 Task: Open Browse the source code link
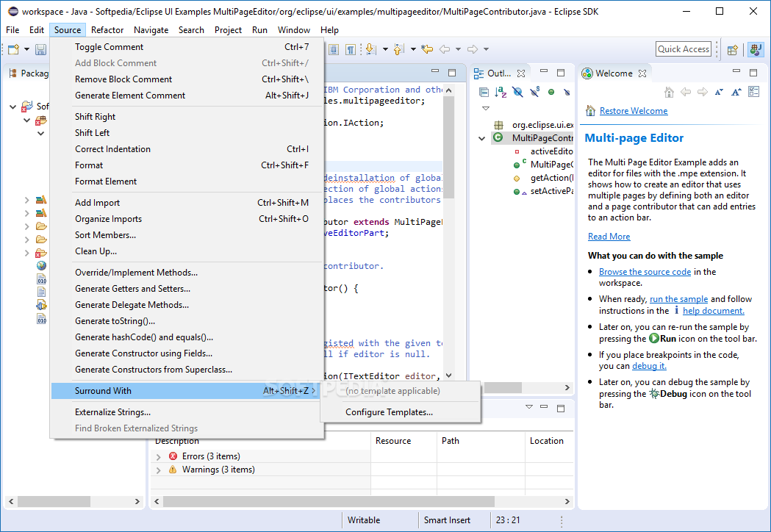(645, 272)
